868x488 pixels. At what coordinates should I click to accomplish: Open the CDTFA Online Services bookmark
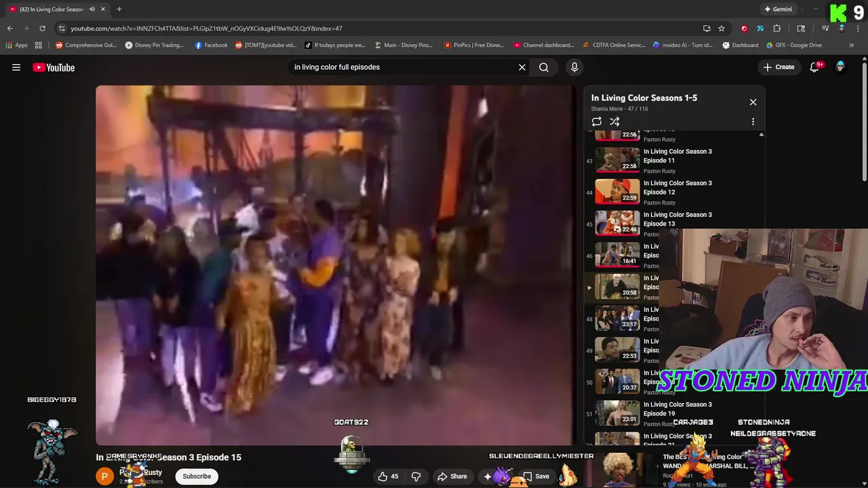614,45
